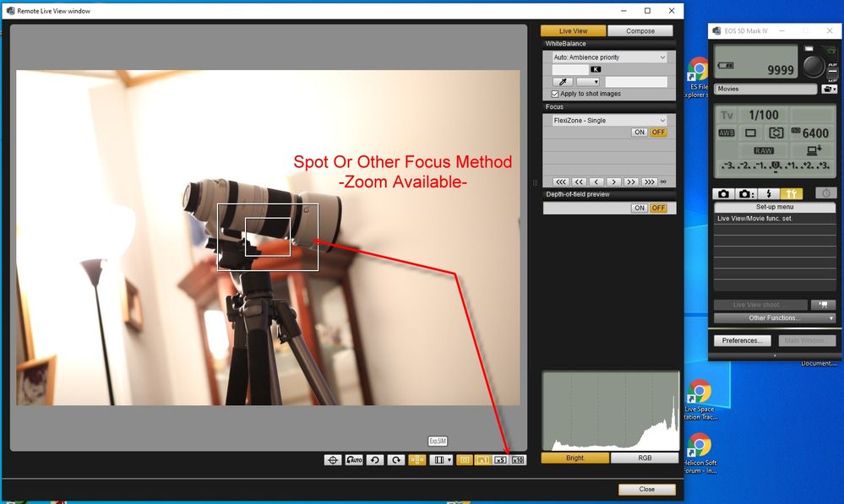Click the exposure compensation scale

tap(775, 165)
